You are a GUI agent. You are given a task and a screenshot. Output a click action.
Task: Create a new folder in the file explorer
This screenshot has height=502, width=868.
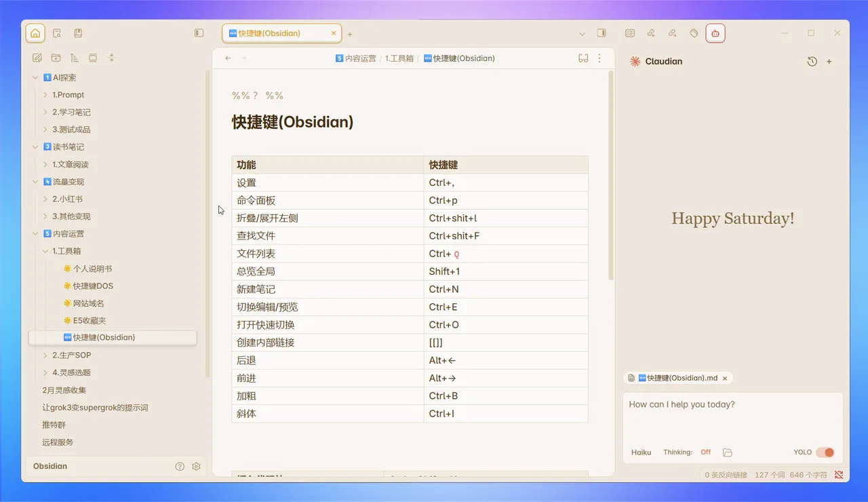[56, 58]
